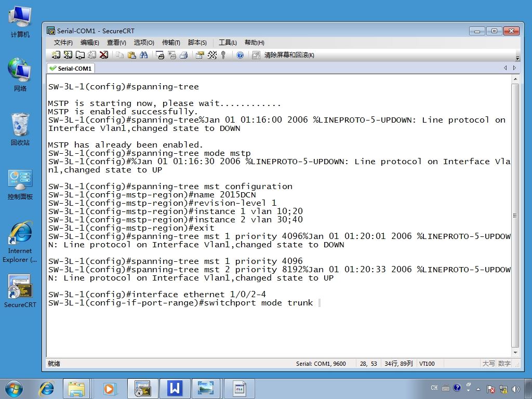Click 'VT100' status bar entry
The height and width of the screenshot is (399, 532).
tap(427, 364)
